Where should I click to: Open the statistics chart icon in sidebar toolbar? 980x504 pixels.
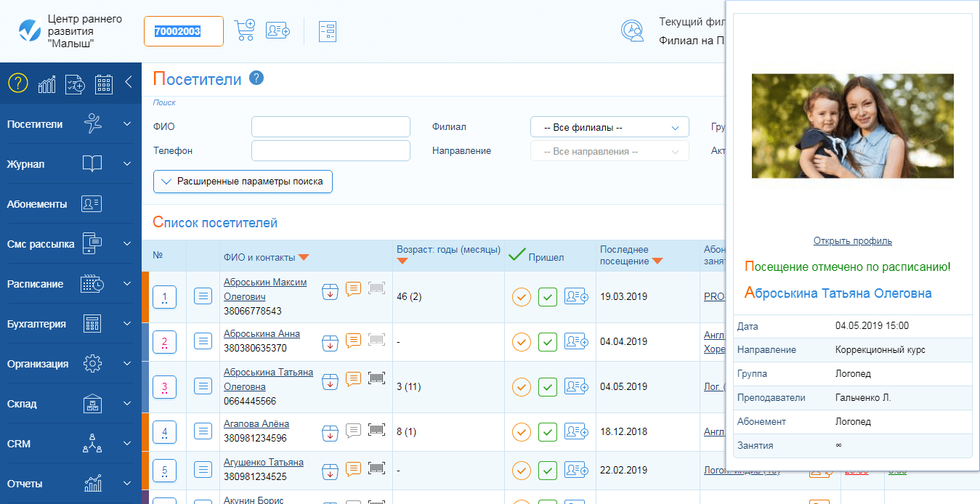(x=47, y=84)
